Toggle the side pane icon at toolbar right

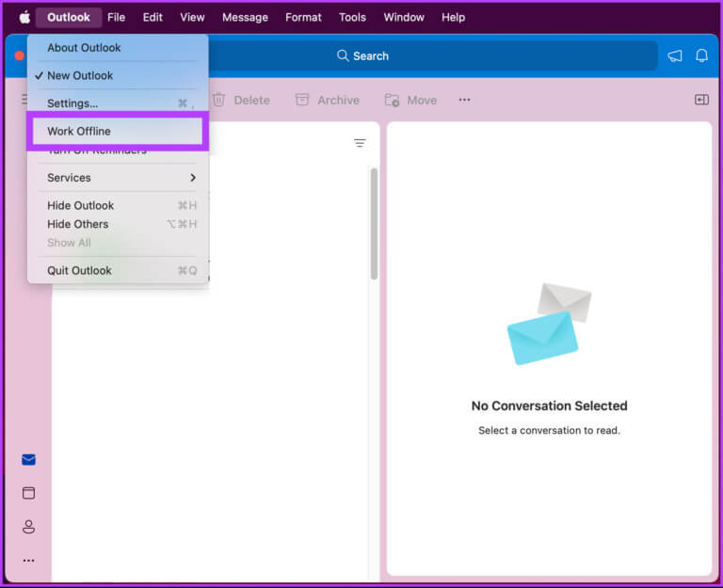point(701,100)
